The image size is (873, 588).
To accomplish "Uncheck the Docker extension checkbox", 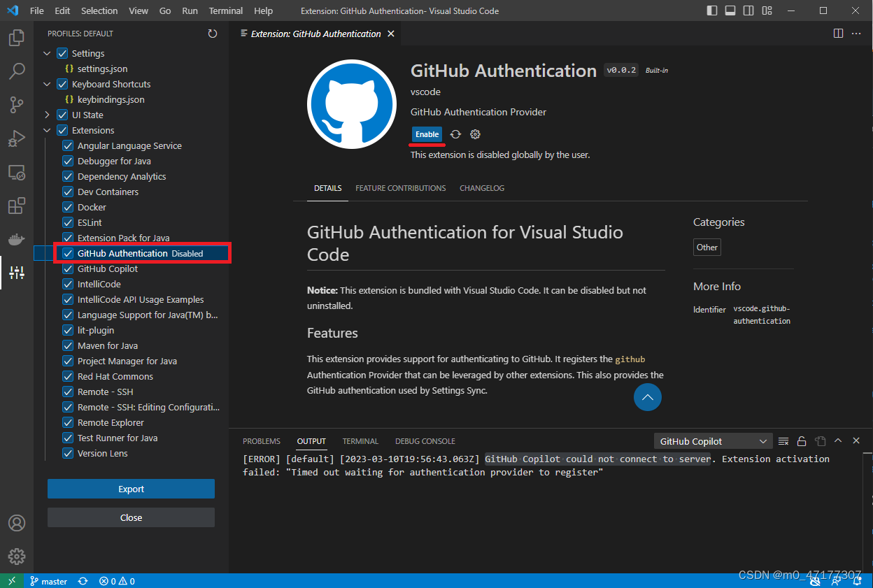I will (68, 207).
